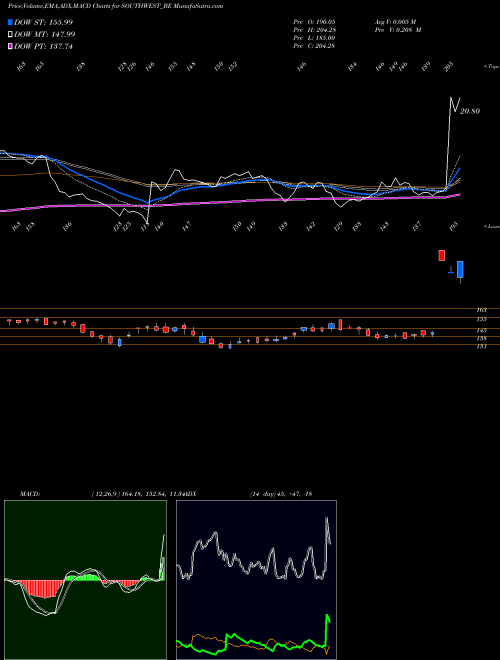Click the green MACD histogram spike at right

(163, 568)
